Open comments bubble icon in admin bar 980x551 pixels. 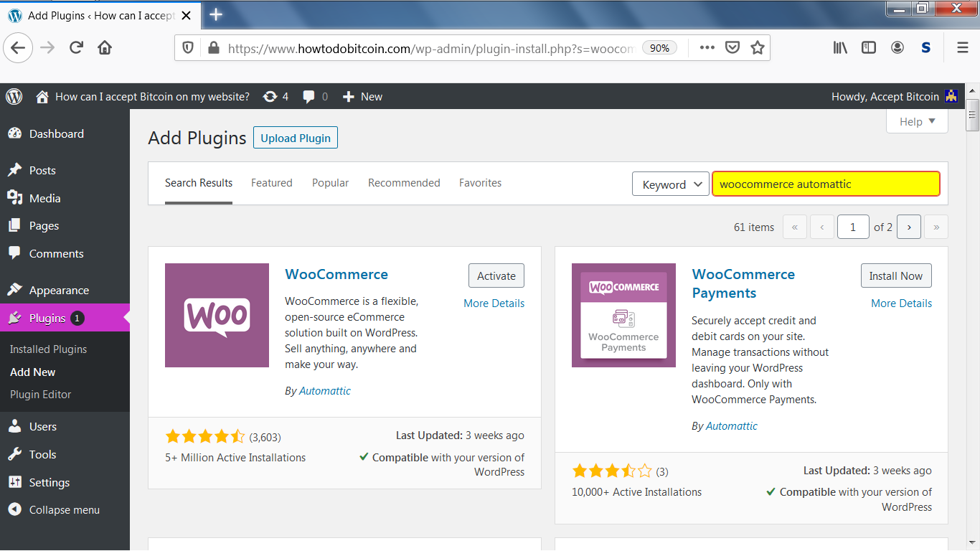pyautogui.click(x=309, y=97)
